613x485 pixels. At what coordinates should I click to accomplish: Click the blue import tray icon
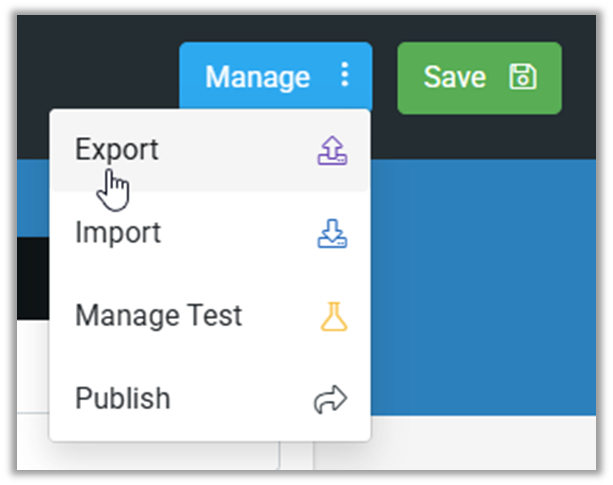pyautogui.click(x=332, y=233)
